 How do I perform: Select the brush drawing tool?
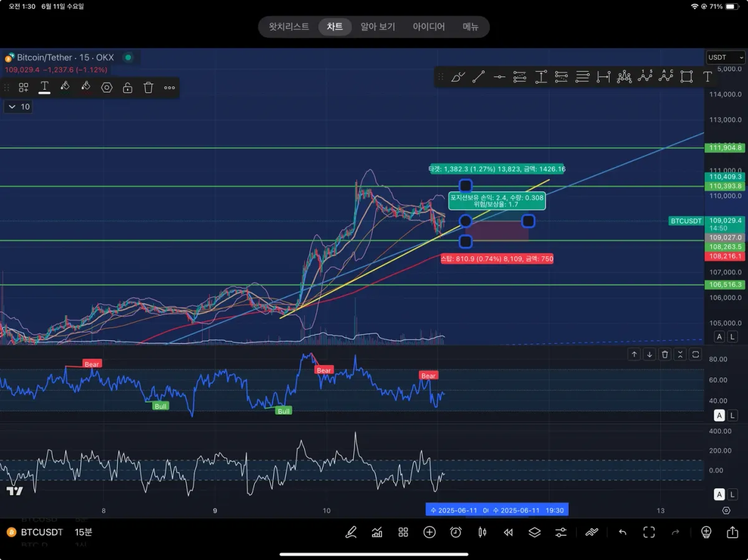(x=458, y=77)
